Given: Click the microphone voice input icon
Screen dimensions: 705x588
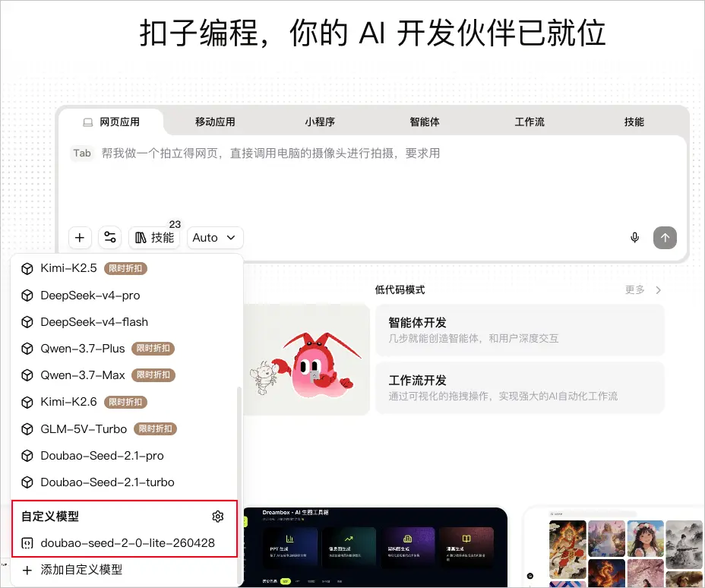Looking at the screenshot, I should tap(634, 237).
